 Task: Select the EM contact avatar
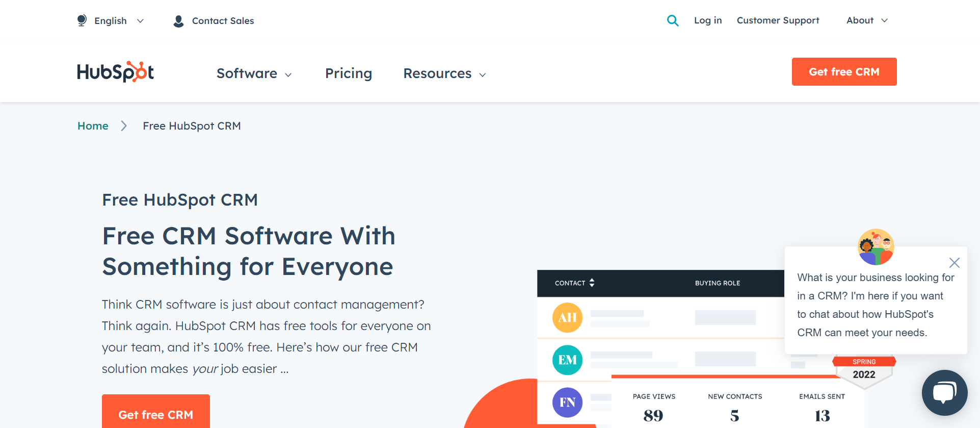click(x=567, y=360)
